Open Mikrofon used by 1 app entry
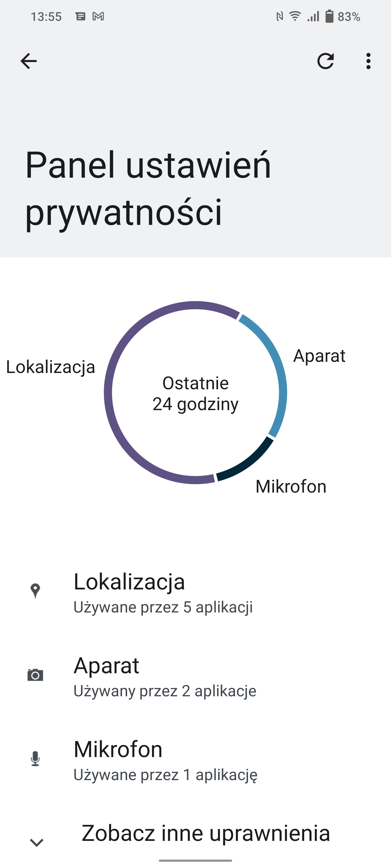Viewport: 391px width, 868px height. click(195, 760)
